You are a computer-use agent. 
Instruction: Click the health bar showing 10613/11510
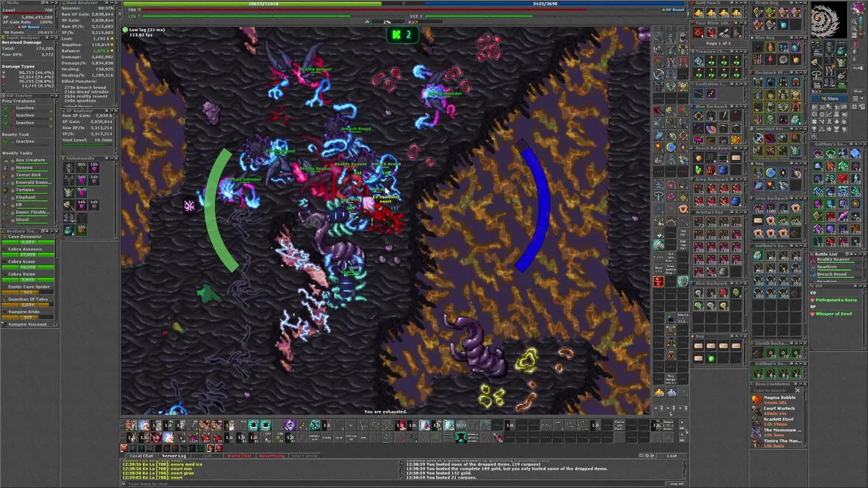coord(264,3)
